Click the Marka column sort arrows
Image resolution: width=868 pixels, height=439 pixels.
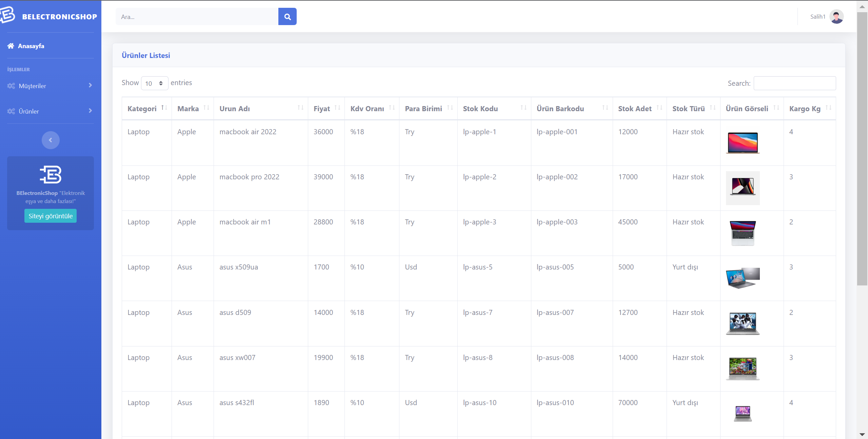tap(206, 108)
